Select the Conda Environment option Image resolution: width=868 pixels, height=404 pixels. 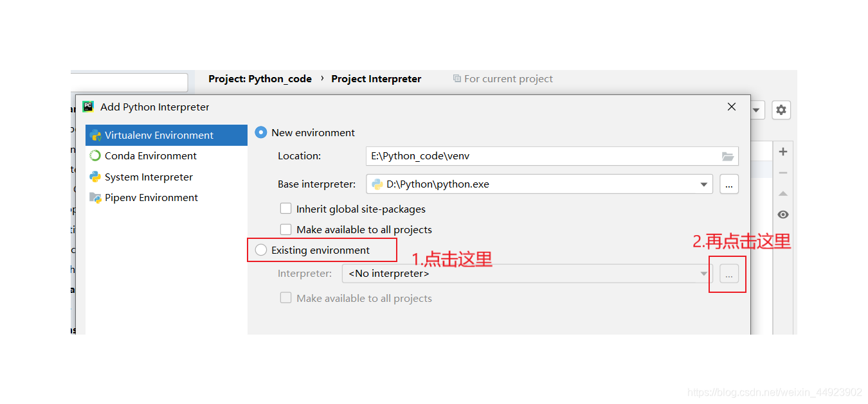(150, 156)
